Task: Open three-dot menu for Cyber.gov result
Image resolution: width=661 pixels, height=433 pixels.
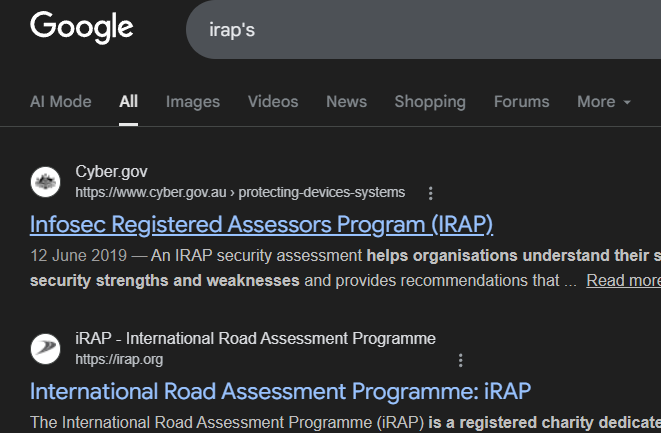Action: [430, 193]
